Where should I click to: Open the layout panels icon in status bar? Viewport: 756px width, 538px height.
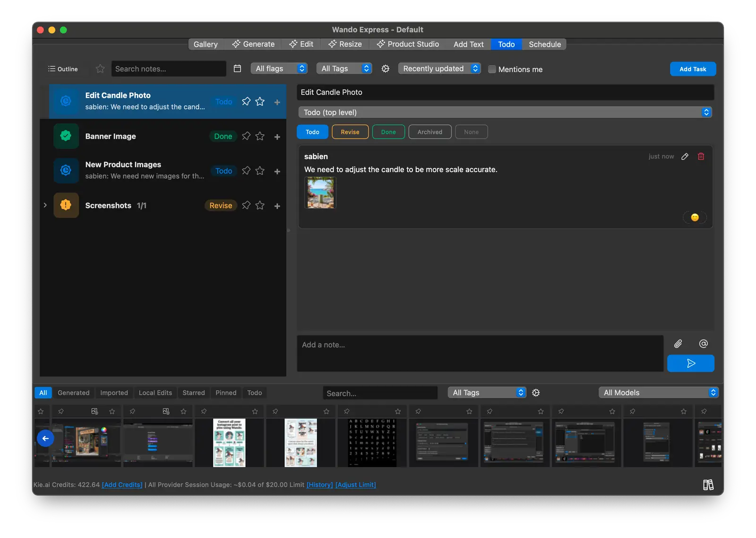point(708,485)
